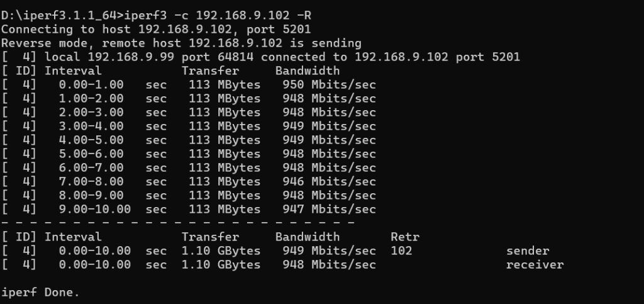Viewport: 644px width, 304px height.
Task: Click the "iperf Done." message
Action: click(x=41, y=293)
